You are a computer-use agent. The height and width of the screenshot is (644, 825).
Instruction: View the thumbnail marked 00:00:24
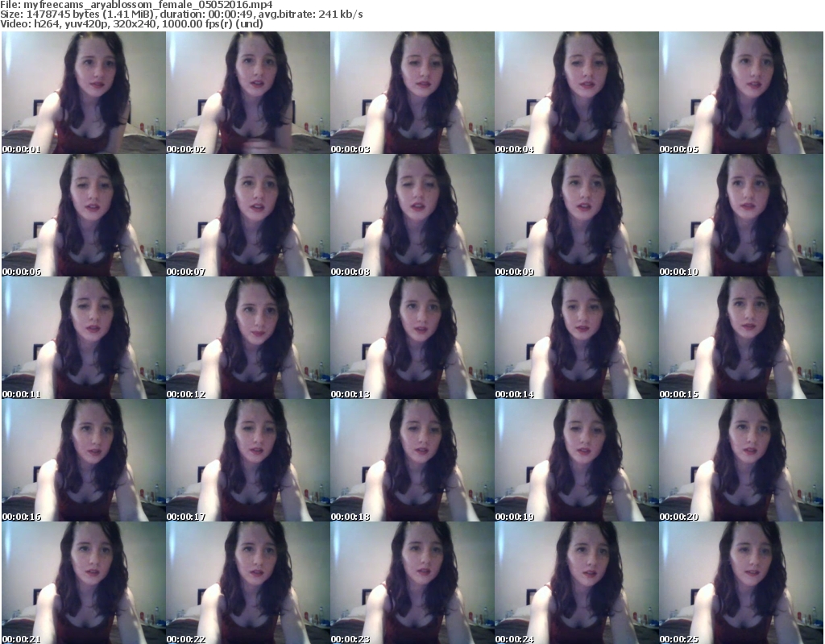(577, 583)
